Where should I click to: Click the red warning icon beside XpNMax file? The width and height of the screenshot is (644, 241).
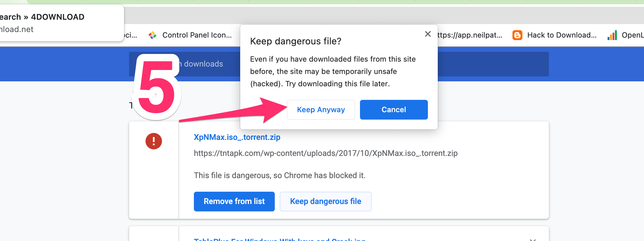pos(154,141)
